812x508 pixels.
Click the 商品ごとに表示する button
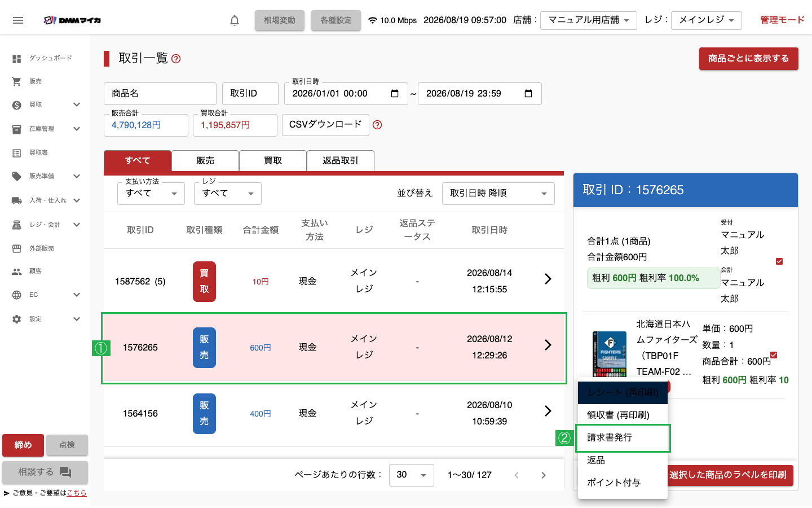(749, 59)
